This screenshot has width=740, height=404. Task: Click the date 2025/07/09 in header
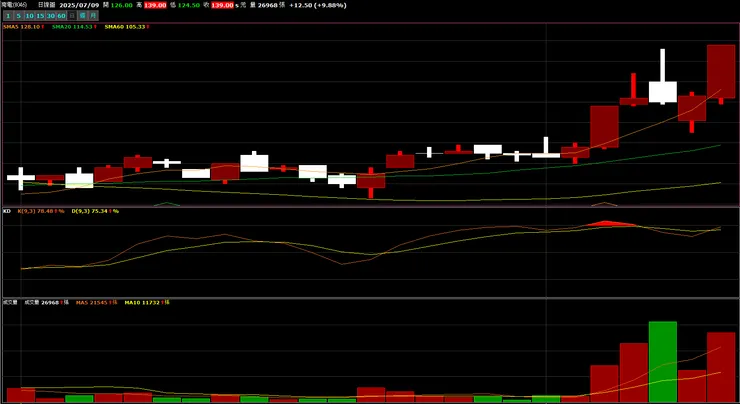[x=79, y=5]
